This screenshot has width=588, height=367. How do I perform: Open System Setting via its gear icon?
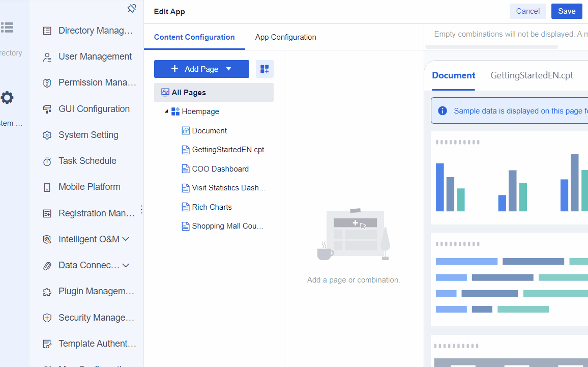[x=47, y=134]
